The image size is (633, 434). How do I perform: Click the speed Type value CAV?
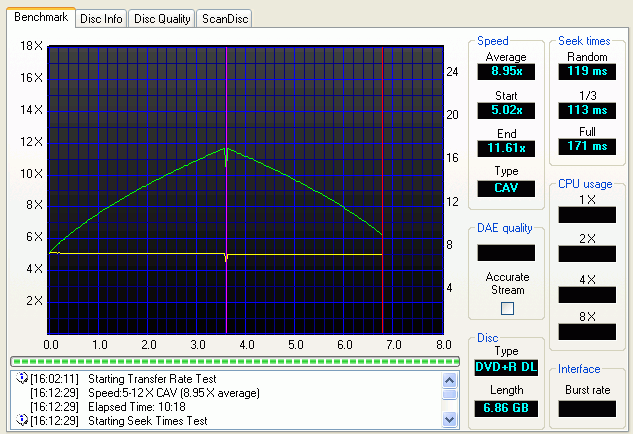click(x=506, y=188)
